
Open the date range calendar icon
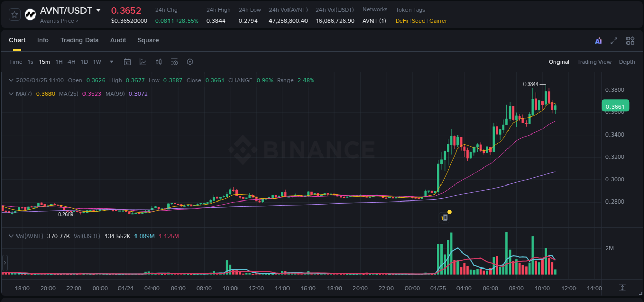point(127,62)
